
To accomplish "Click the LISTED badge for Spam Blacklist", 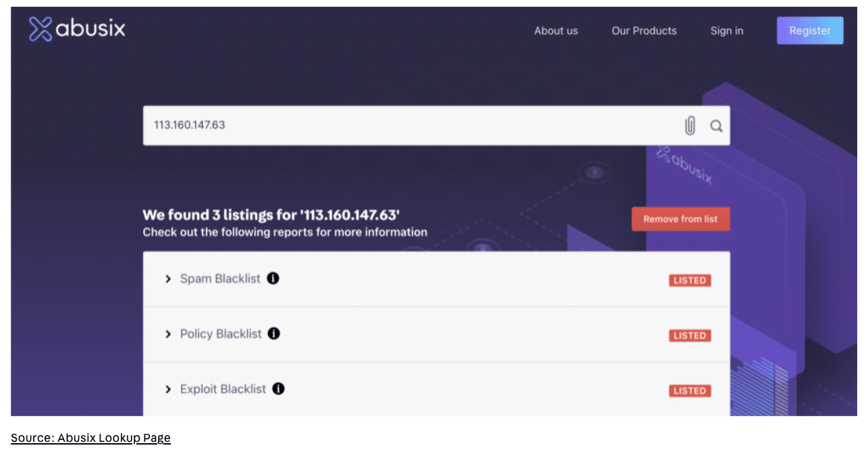I will pyautogui.click(x=690, y=280).
